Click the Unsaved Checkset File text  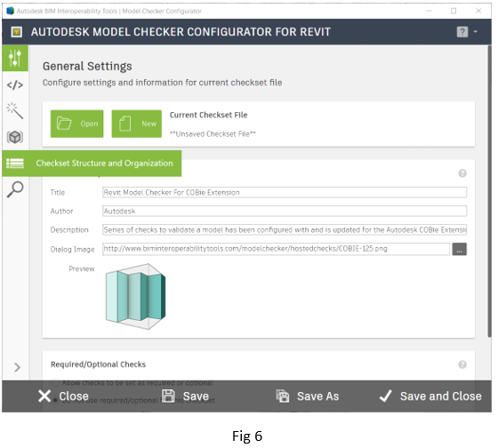point(213,134)
